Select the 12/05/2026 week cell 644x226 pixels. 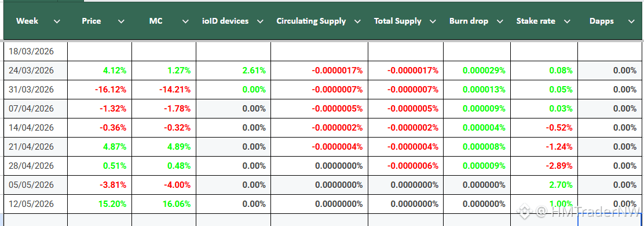(36, 204)
